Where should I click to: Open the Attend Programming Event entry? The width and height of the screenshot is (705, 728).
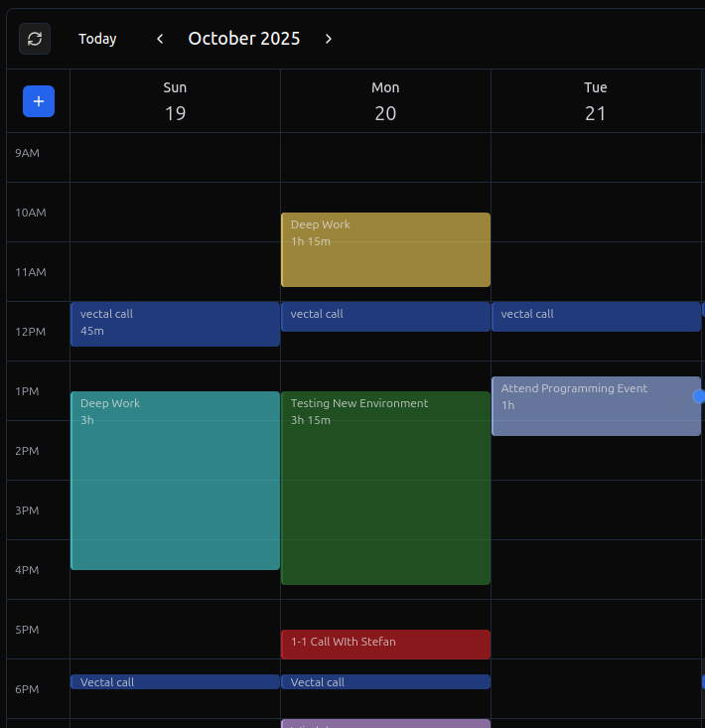tap(596, 406)
